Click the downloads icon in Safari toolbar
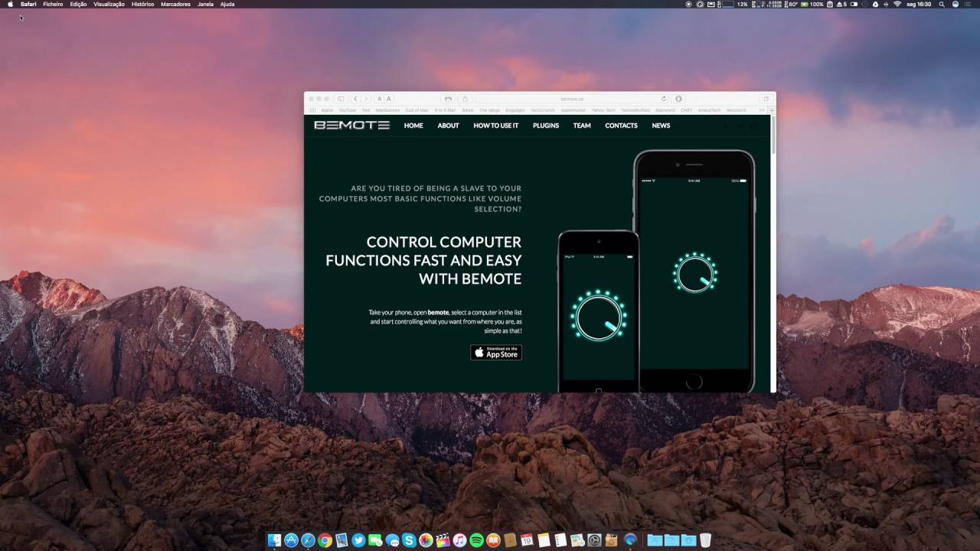This screenshot has width=980, height=551. click(678, 99)
